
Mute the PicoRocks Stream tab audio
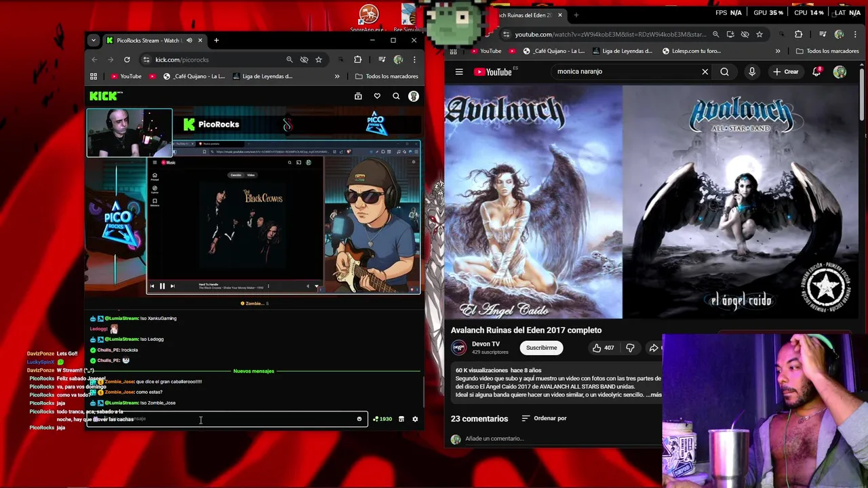click(x=189, y=41)
